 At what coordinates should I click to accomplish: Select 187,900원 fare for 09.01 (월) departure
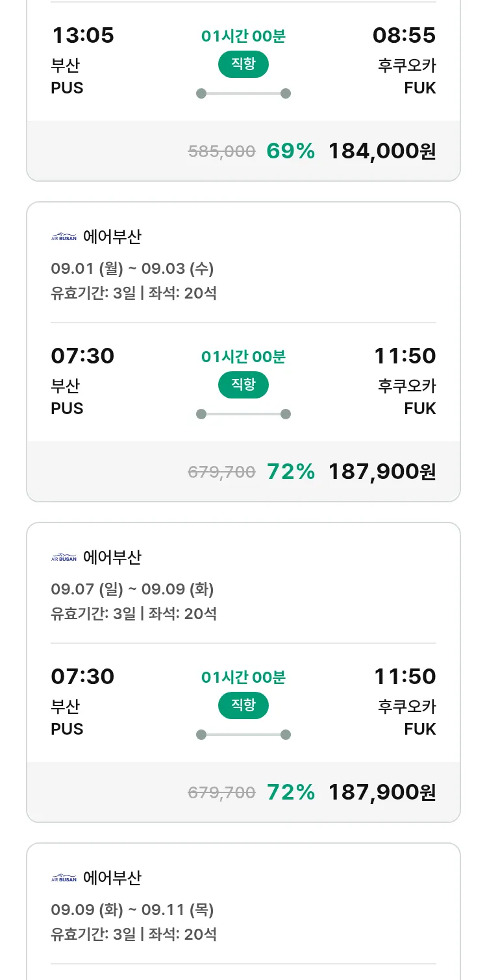click(x=382, y=472)
